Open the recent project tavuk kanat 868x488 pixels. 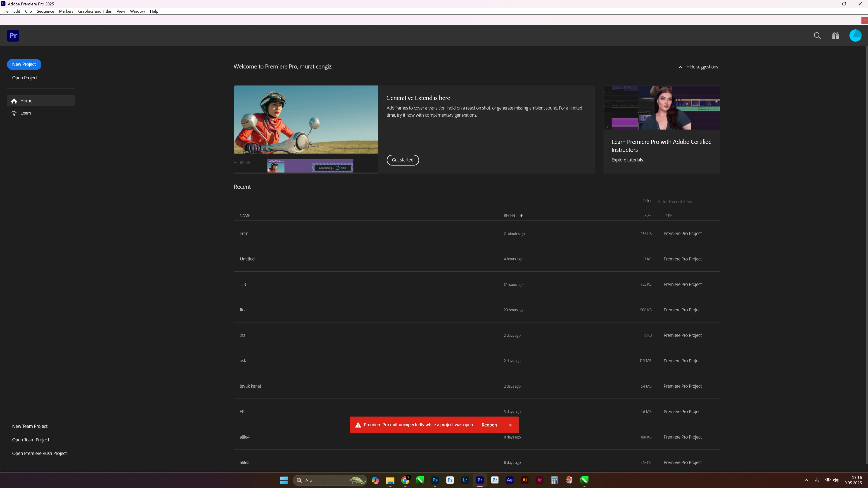[x=250, y=386]
